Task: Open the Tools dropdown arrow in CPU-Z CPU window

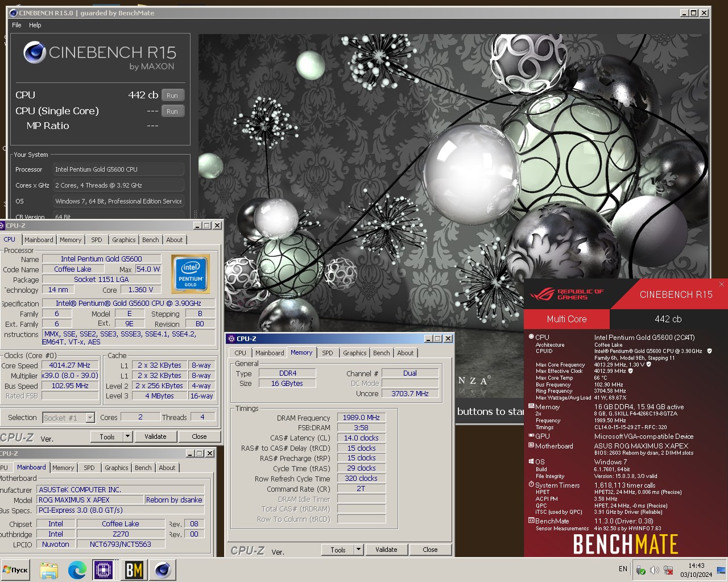Action: coord(127,436)
